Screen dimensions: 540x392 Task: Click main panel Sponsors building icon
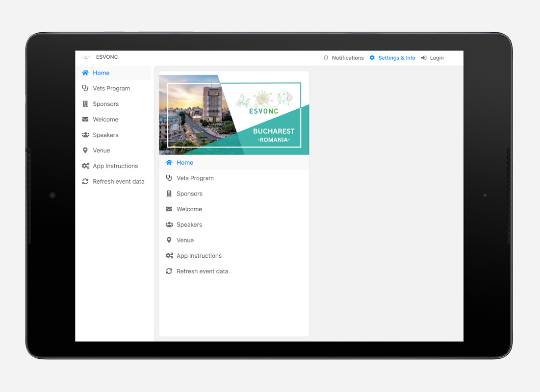(x=169, y=194)
